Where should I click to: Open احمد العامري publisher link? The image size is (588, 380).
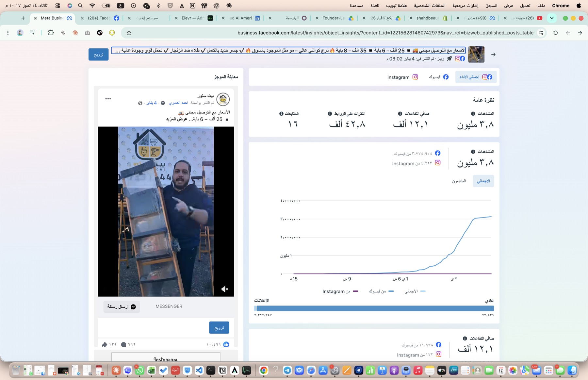[x=179, y=103]
